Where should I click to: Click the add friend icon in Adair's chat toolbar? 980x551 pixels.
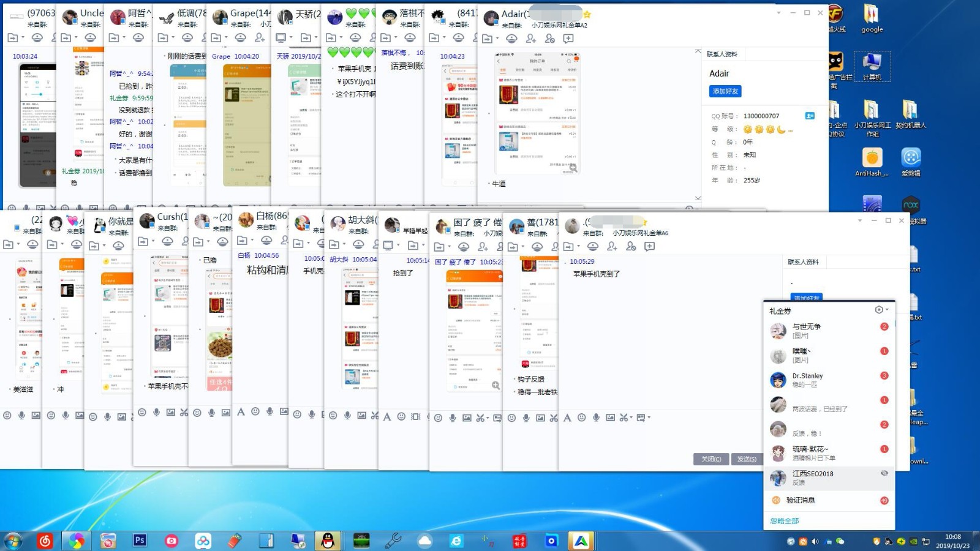[x=530, y=39]
